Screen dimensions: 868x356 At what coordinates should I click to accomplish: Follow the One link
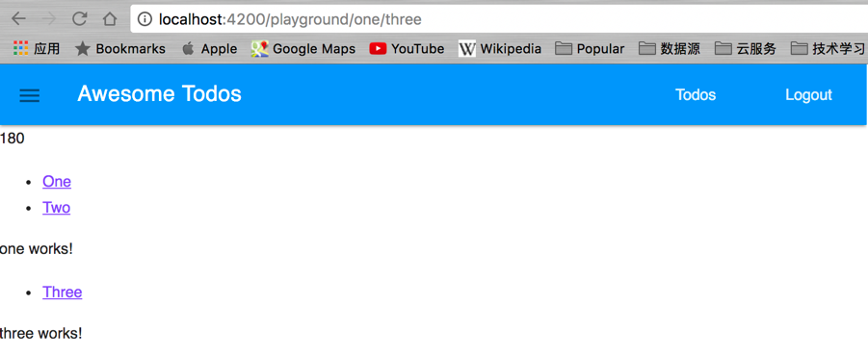click(57, 181)
